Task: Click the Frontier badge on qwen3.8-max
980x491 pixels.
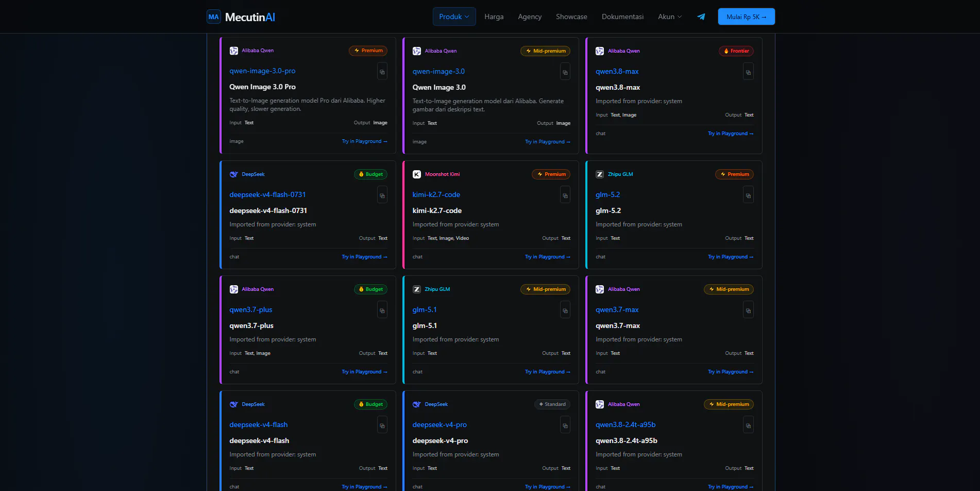Action: 736,51
